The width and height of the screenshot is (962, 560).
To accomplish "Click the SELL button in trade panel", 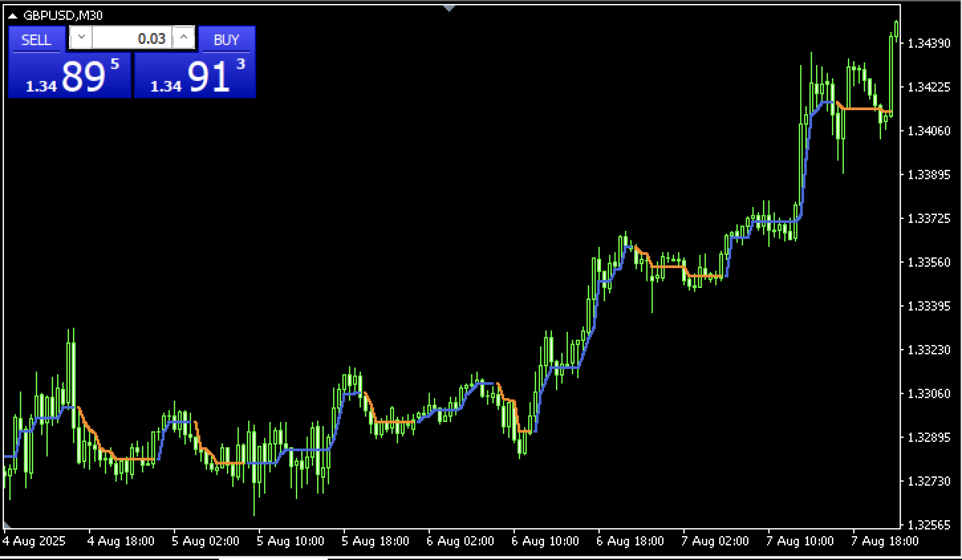I will coord(36,39).
